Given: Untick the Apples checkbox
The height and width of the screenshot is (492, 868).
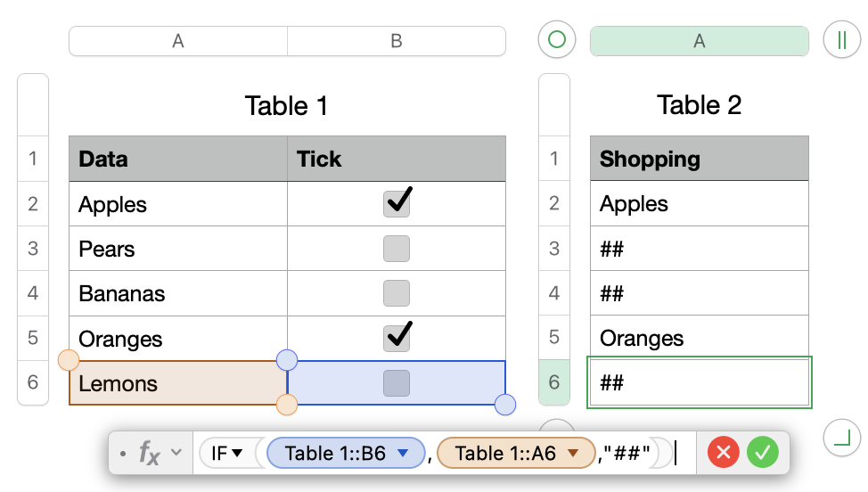Looking at the screenshot, I should point(397,204).
